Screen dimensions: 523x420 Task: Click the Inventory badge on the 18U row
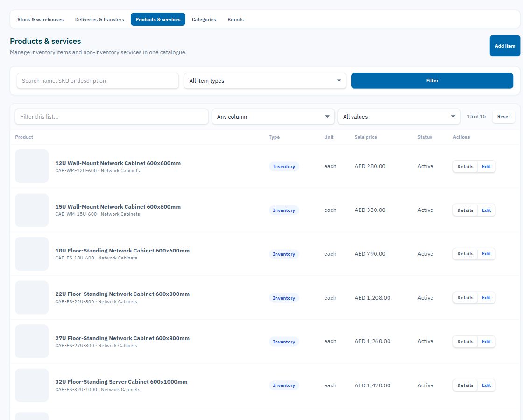tap(284, 254)
